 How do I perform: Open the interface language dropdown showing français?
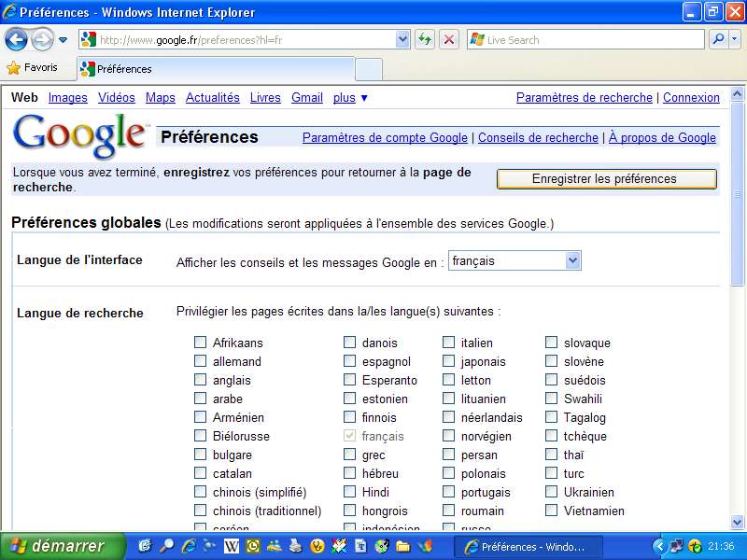pyautogui.click(x=514, y=261)
